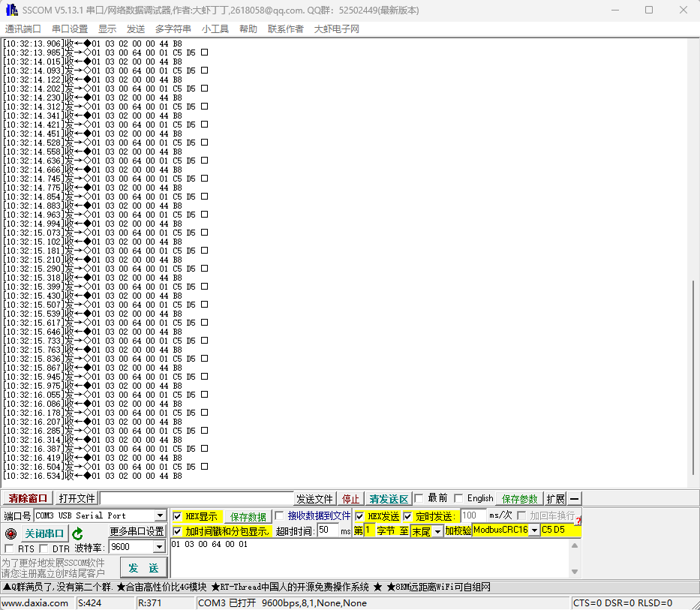The height and width of the screenshot is (610, 700).
Task: Toggle the HEX显示 checkbox
Action: click(x=177, y=516)
